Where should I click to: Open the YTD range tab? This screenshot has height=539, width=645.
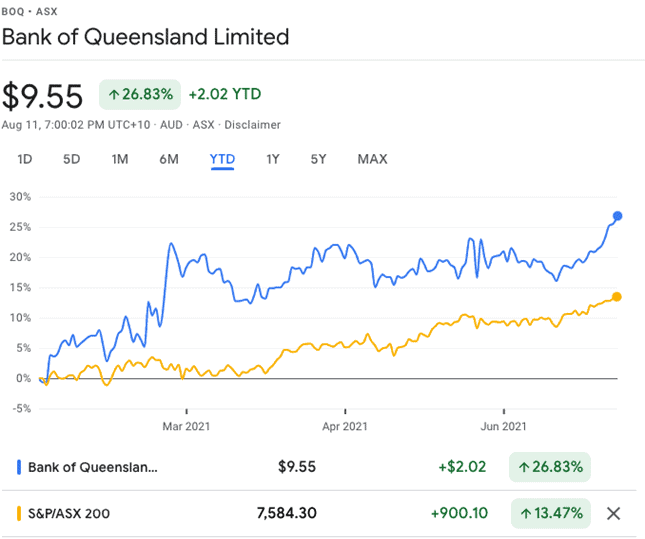coord(223,160)
